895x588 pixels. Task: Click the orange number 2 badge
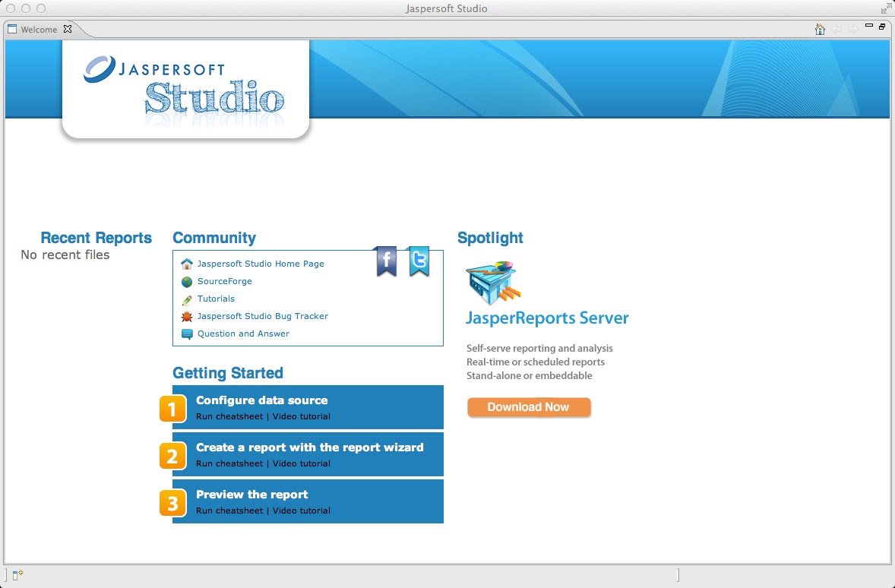(x=173, y=456)
